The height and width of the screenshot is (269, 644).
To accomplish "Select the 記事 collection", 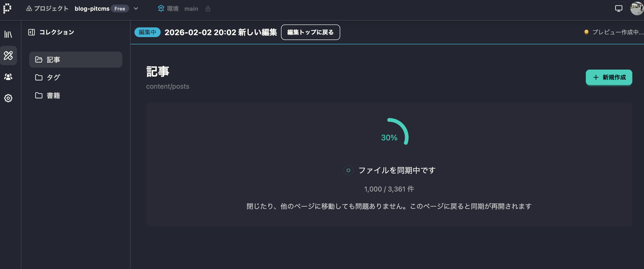I will pos(75,60).
